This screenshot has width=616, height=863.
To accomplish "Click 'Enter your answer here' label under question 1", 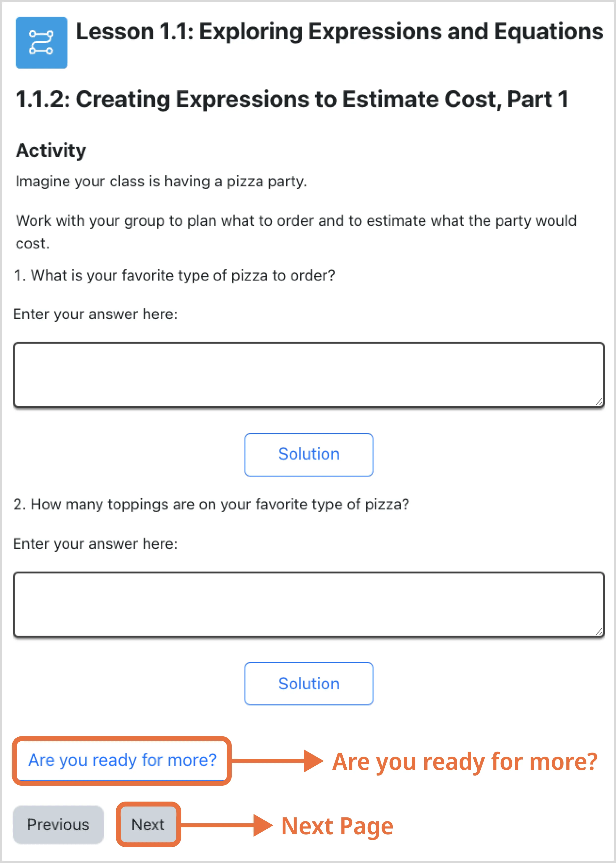I will [x=95, y=315].
